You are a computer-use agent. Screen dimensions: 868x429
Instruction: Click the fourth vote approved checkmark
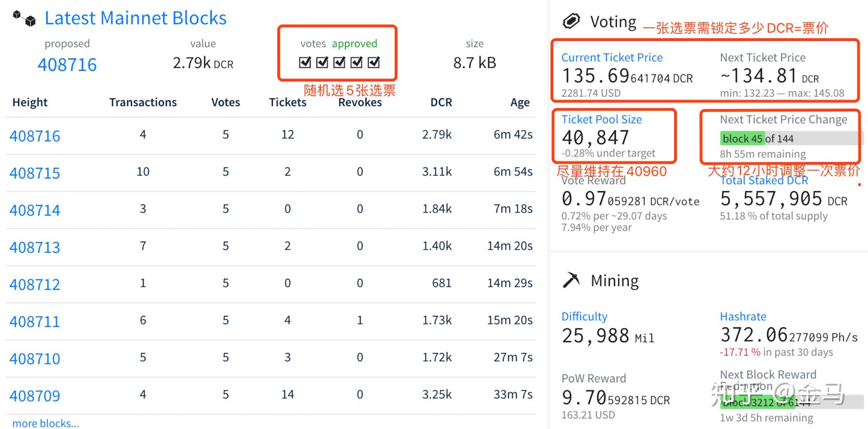[x=357, y=62]
